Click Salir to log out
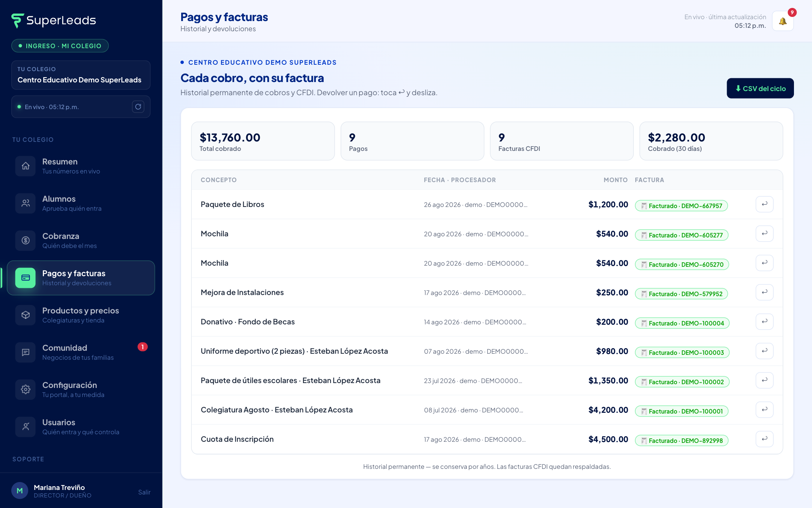 point(144,492)
